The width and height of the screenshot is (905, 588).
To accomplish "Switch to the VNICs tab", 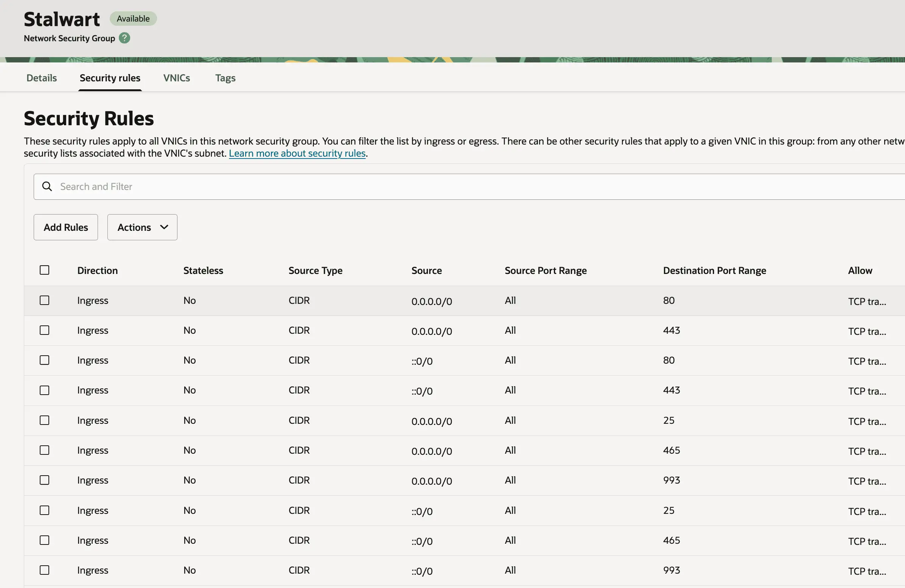I will pos(176,78).
